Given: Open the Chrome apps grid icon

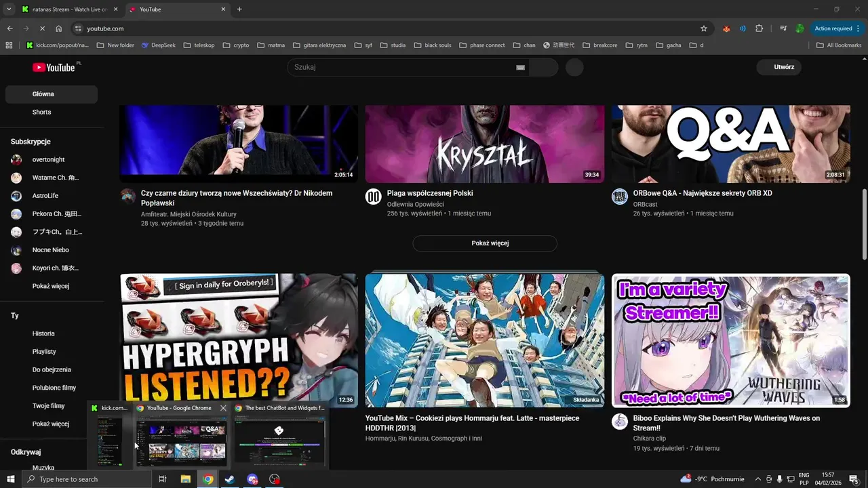Looking at the screenshot, I should coord(9,45).
